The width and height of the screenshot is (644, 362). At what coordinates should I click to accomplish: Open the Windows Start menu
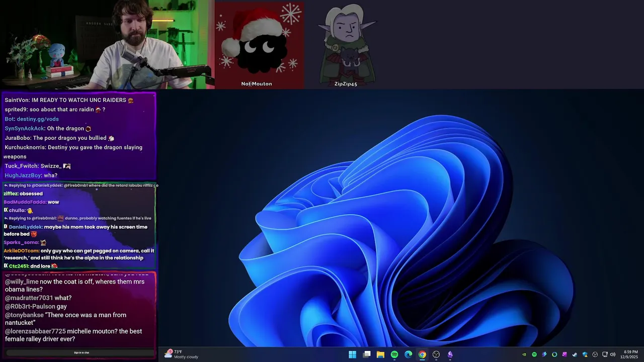pos(352,354)
